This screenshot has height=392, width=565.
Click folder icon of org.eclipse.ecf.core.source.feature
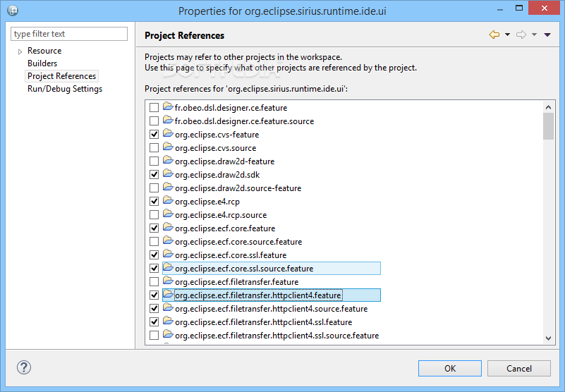coord(168,240)
